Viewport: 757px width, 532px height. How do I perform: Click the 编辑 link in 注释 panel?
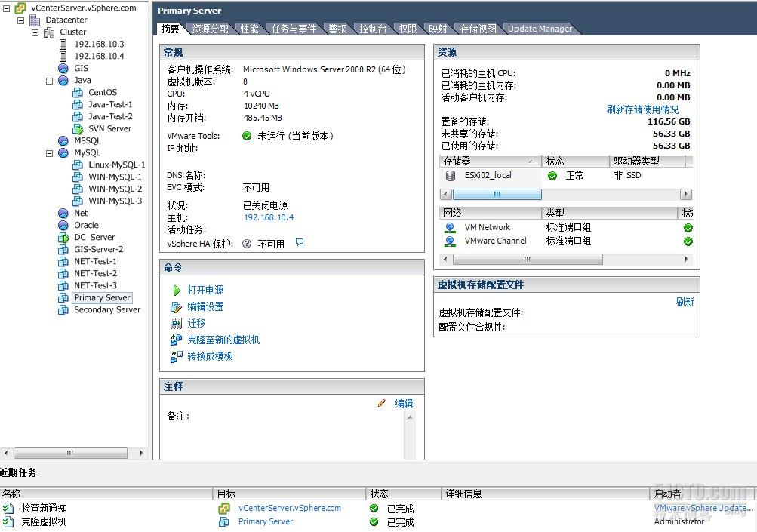click(404, 404)
